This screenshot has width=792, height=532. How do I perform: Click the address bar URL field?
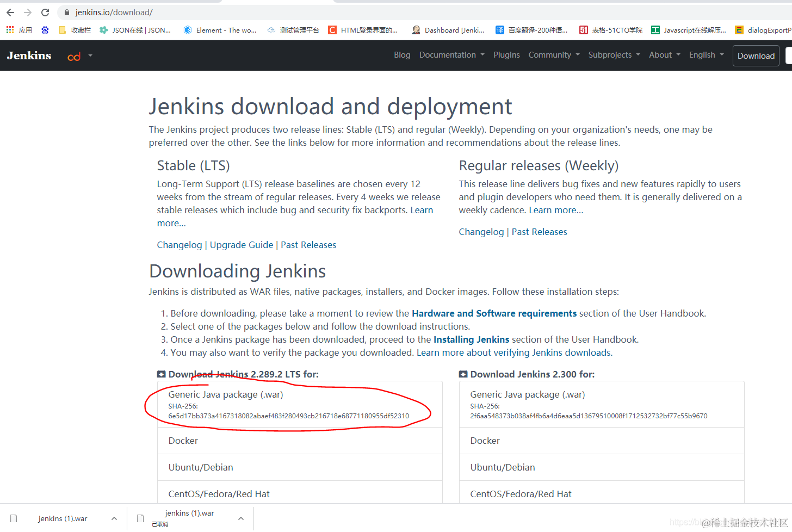(x=424, y=12)
